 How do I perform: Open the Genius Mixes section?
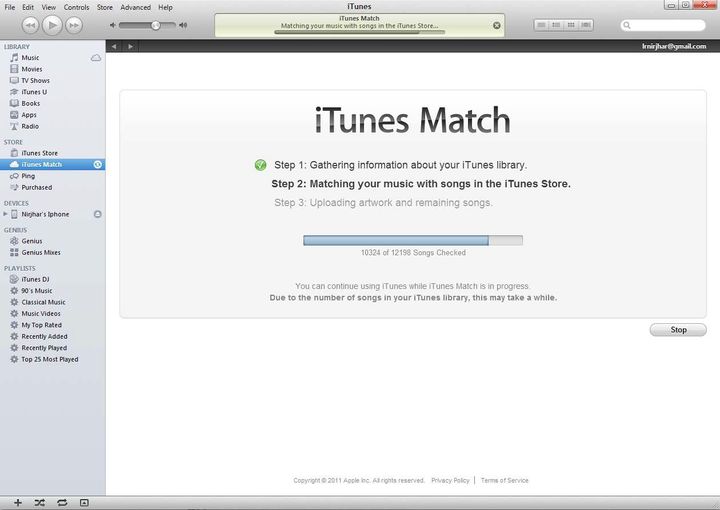coord(41,253)
